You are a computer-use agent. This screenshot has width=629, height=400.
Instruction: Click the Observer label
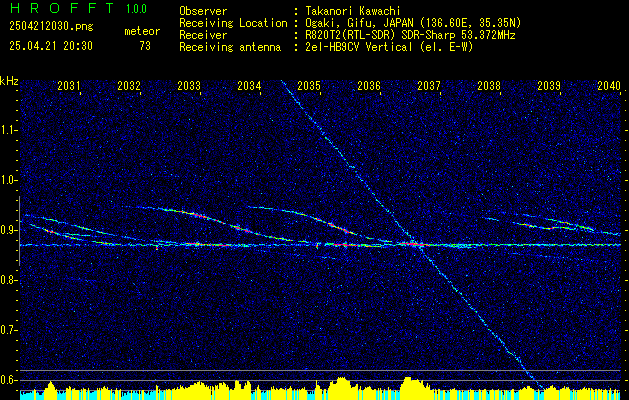click(203, 11)
